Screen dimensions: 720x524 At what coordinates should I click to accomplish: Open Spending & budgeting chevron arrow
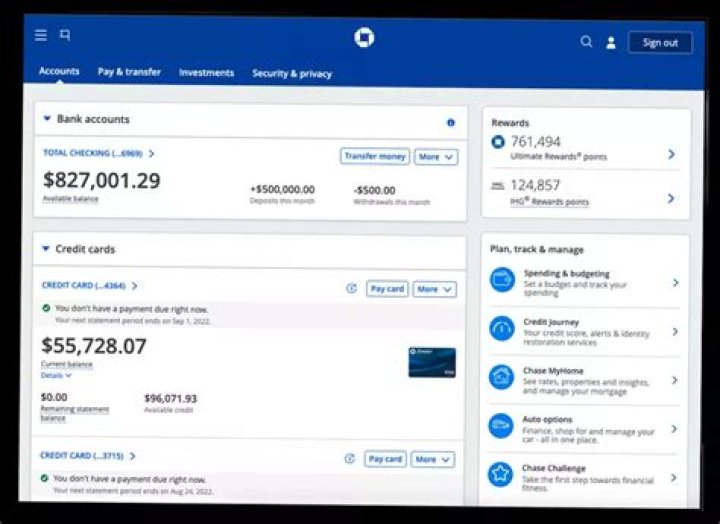(x=675, y=282)
